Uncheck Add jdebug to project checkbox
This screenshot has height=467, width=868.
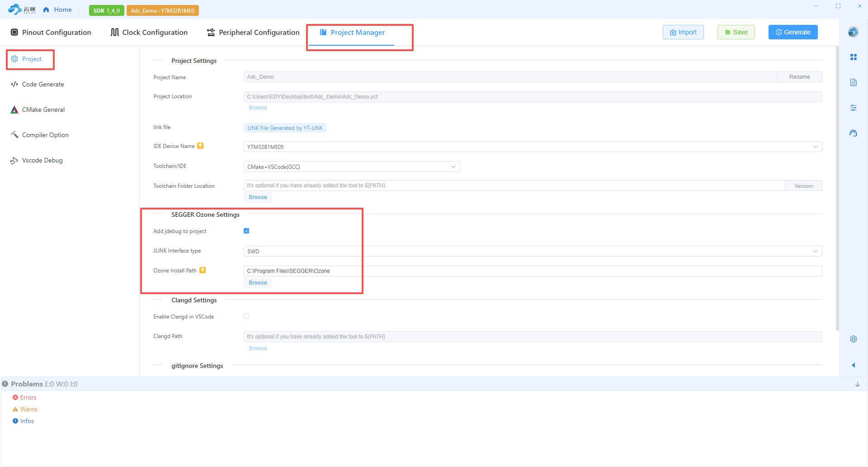coord(246,231)
